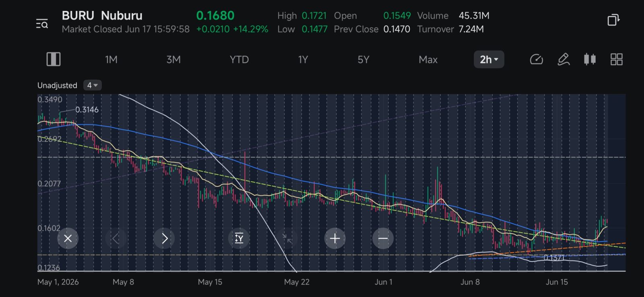Tap the BURU Nuburu ticker name
The height and width of the screenshot is (297, 644).
102,15
